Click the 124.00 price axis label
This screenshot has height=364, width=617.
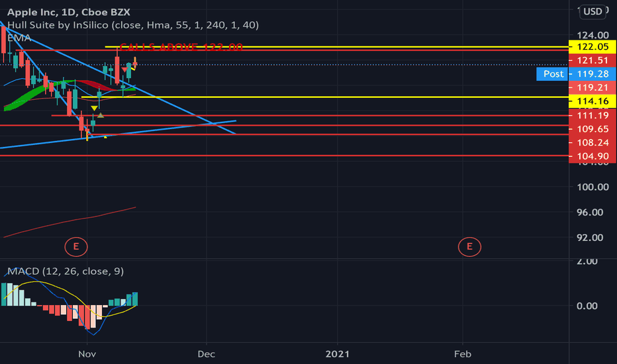pos(593,35)
